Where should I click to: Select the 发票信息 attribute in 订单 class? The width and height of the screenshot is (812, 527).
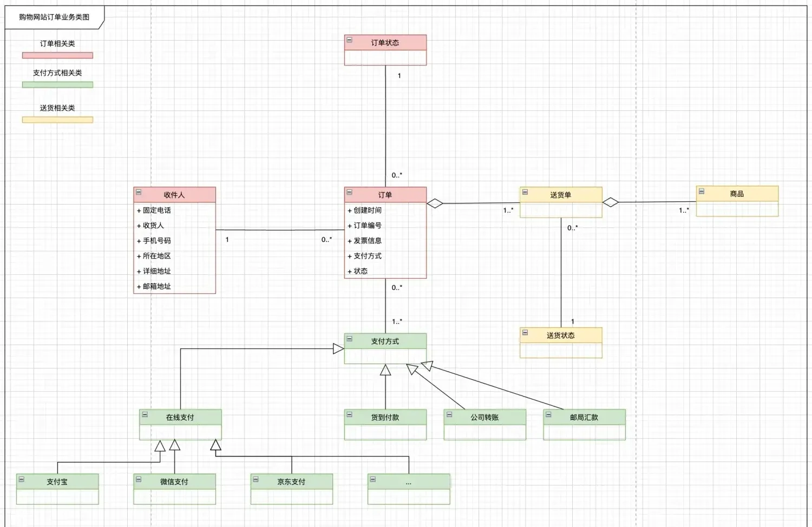367,241
